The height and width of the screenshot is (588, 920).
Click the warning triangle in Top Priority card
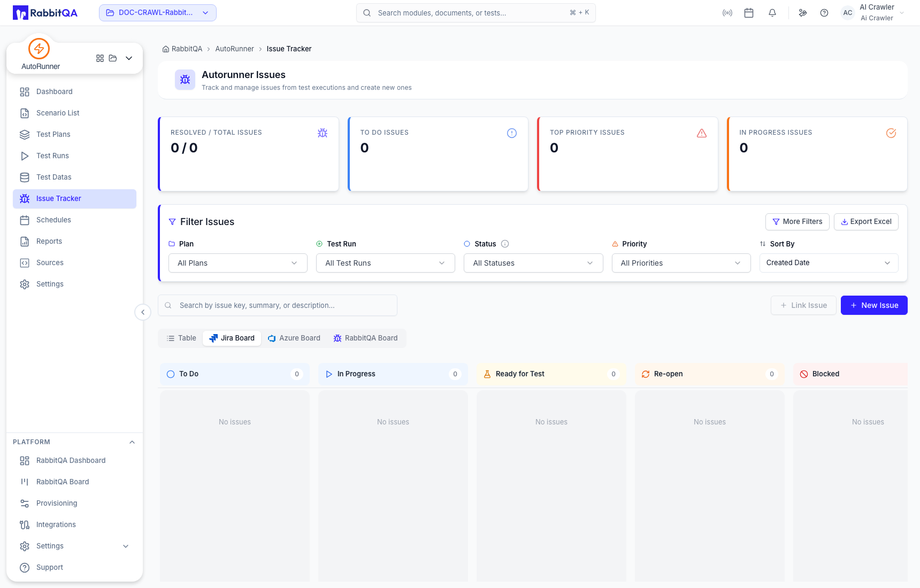[x=702, y=133]
